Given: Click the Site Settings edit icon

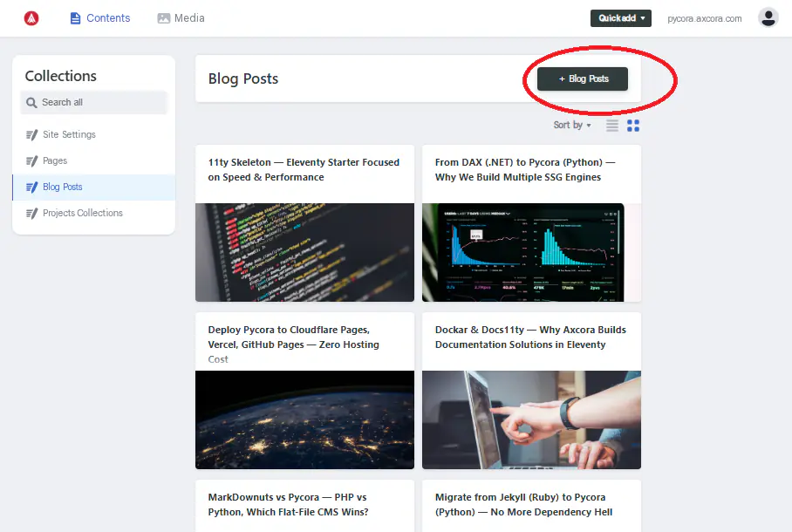Looking at the screenshot, I should pos(31,135).
